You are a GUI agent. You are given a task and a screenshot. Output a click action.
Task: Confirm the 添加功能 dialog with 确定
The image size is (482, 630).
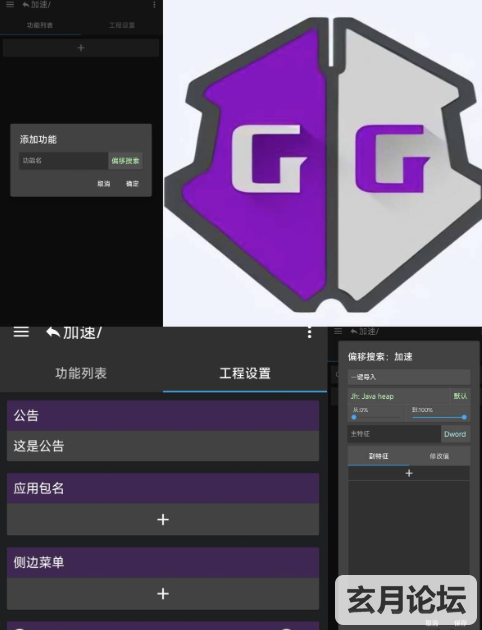coord(132,184)
